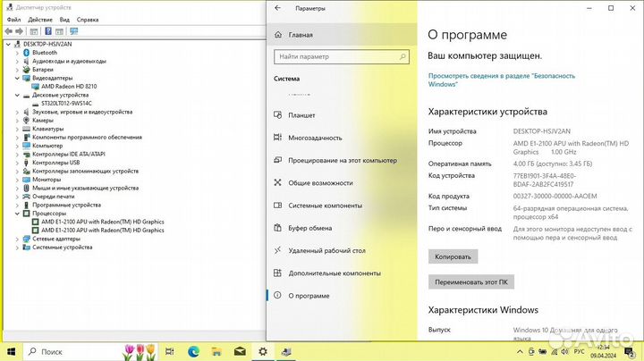The image size is (644, 361).
Task: Switch РУС keyboard language indicator
Action: [x=579, y=352]
